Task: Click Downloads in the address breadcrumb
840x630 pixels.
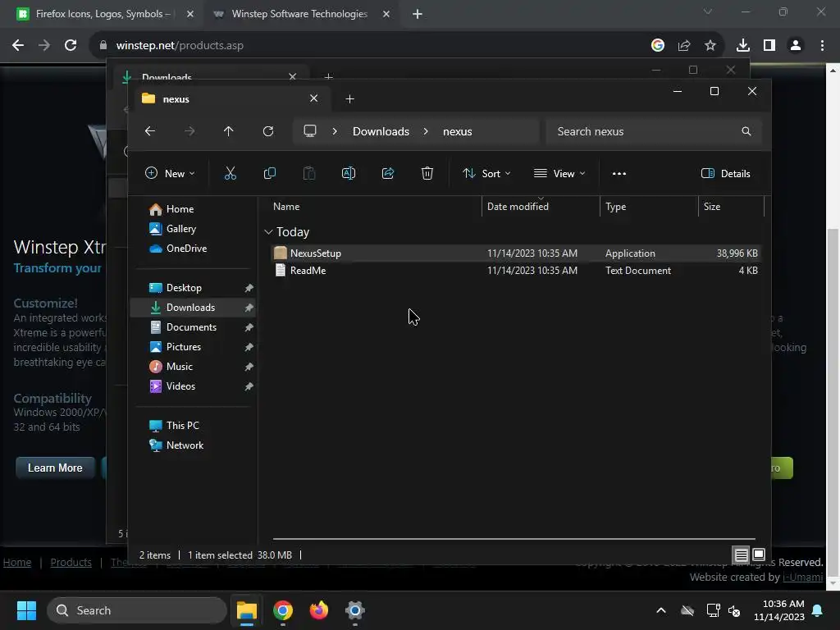Action: click(381, 131)
